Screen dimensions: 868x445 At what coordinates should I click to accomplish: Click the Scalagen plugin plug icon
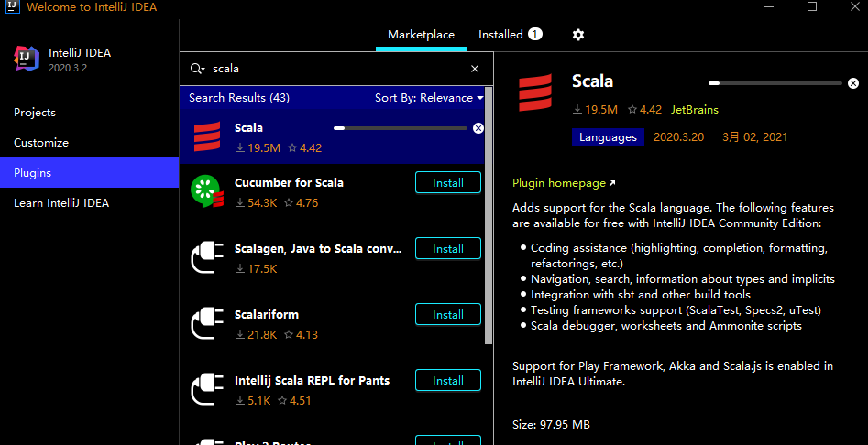point(207,257)
